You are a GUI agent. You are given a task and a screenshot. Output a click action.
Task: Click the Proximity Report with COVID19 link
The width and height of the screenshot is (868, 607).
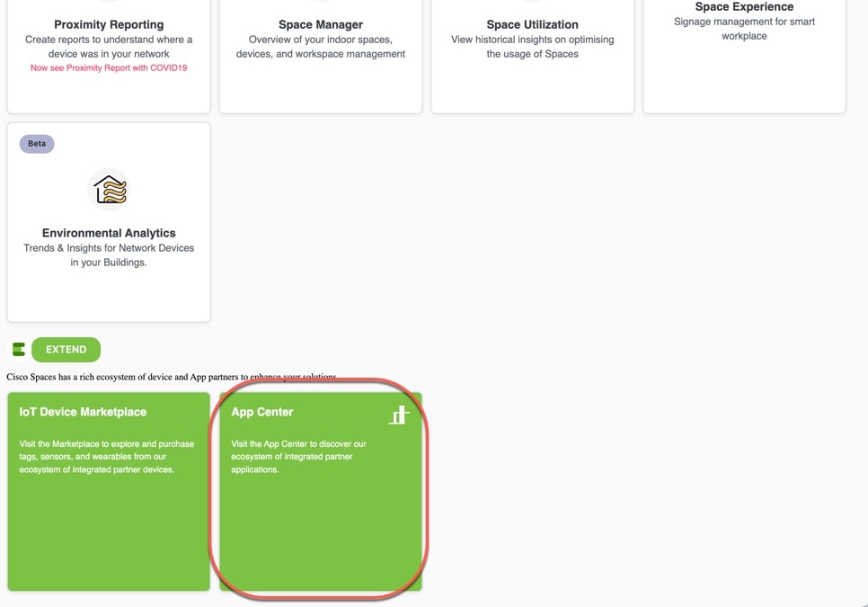click(x=109, y=67)
